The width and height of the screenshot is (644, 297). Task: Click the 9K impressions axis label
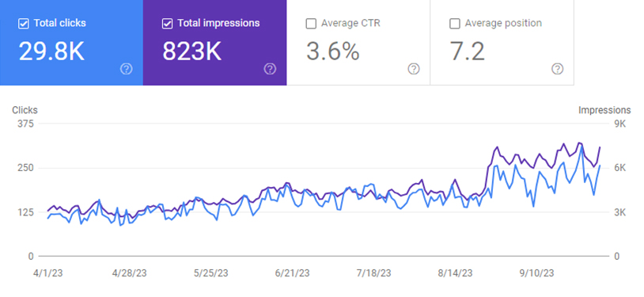click(619, 124)
